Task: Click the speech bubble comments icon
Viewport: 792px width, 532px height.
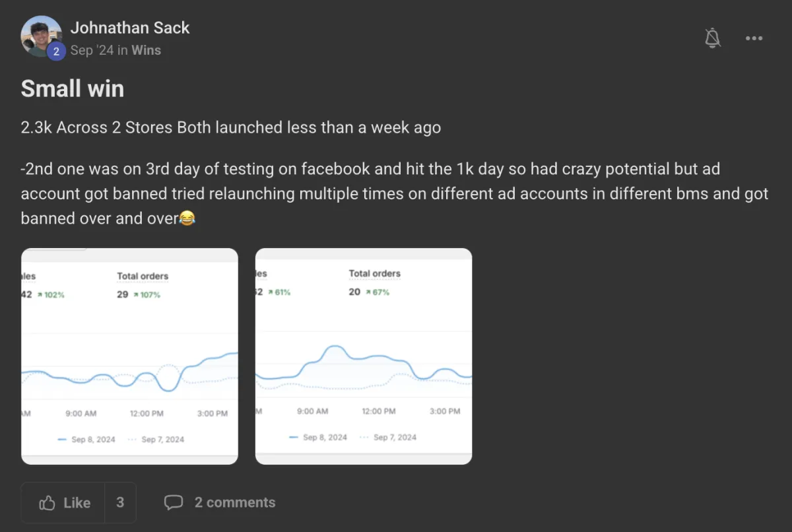Action: (x=173, y=503)
